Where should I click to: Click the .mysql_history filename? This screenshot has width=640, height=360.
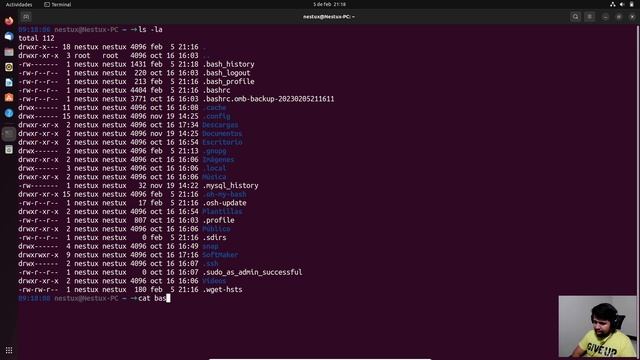click(231, 186)
